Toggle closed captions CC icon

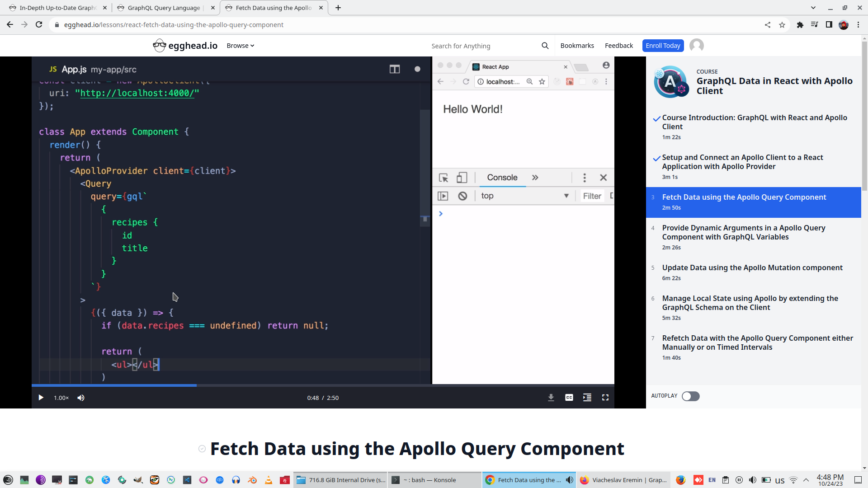click(x=569, y=398)
